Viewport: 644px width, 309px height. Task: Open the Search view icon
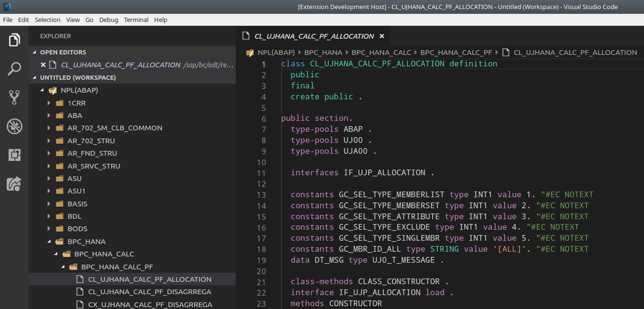coord(14,69)
